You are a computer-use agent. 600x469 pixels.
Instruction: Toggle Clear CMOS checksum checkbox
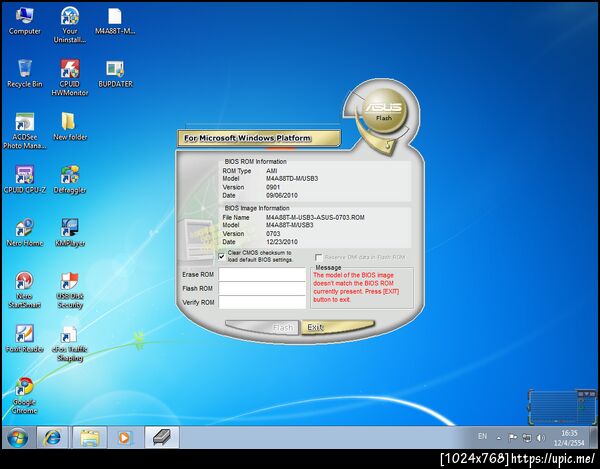coord(222,256)
